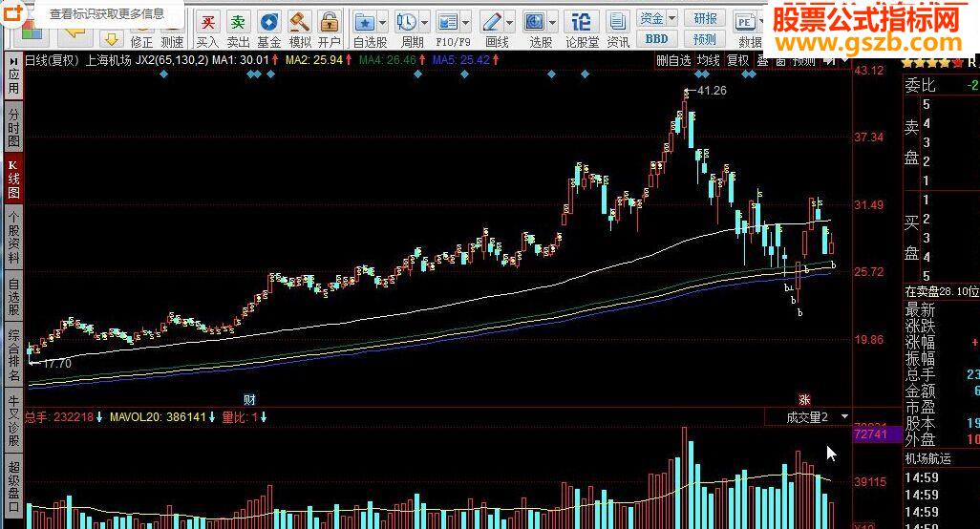
Task: Click the 修正 toolbar item
Action: coord(141,42)
